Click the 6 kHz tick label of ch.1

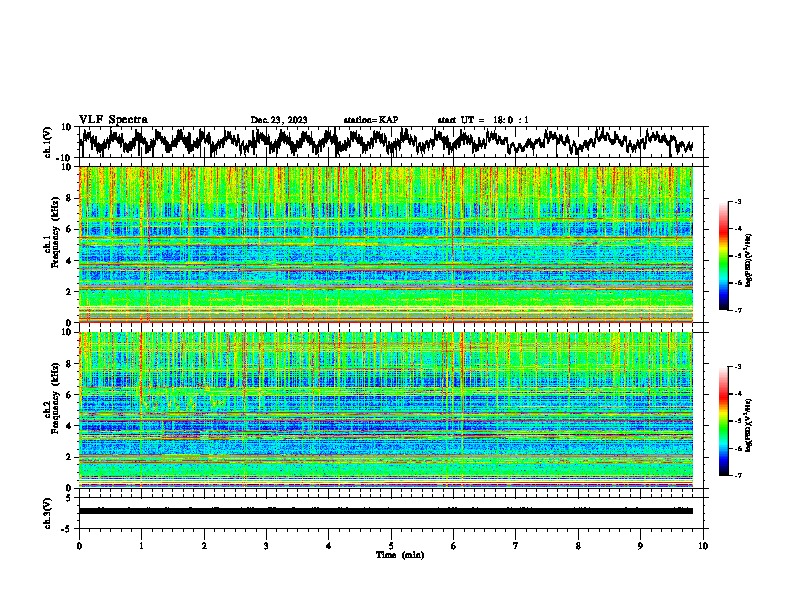[70, 229]
